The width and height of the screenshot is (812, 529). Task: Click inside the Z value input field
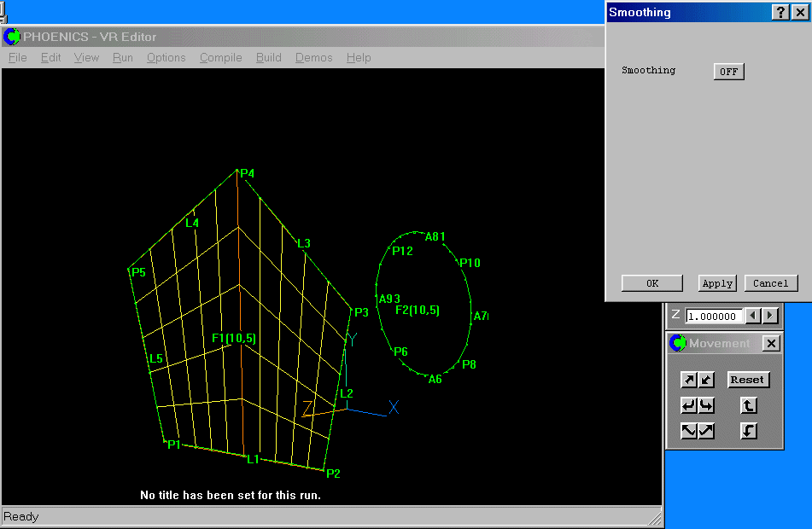click(x=713, y=316)
